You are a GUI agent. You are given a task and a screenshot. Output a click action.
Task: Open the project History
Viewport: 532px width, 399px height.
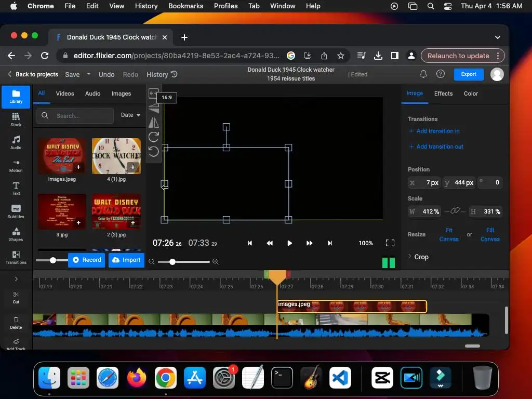(x=162, y=74)
